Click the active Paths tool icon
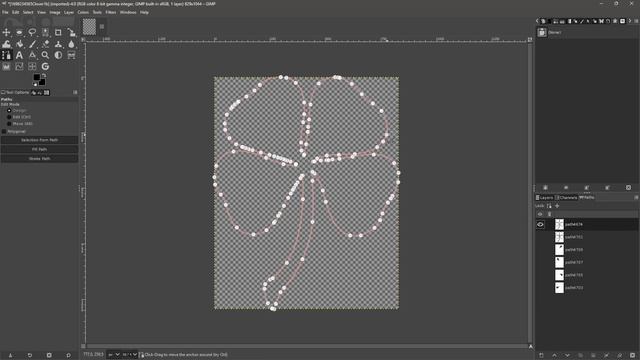 [x=7, y=55]
